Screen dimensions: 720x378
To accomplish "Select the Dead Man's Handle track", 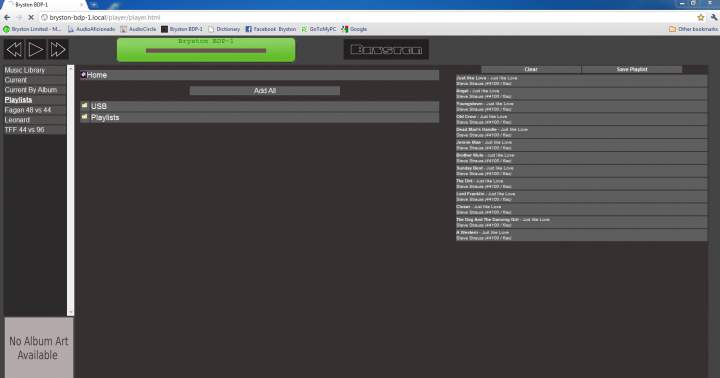I will pos(581,132).
